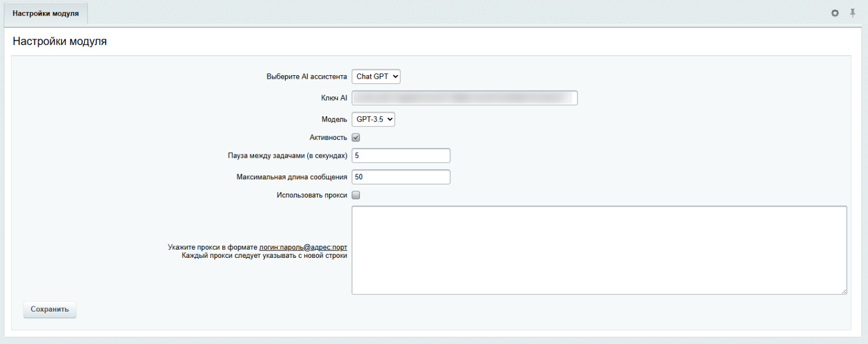Image resolution: width=868 pixels, height=344 pixels.
Task: Click the Каждый прокси следует указывать text
Action: (264, 256)
